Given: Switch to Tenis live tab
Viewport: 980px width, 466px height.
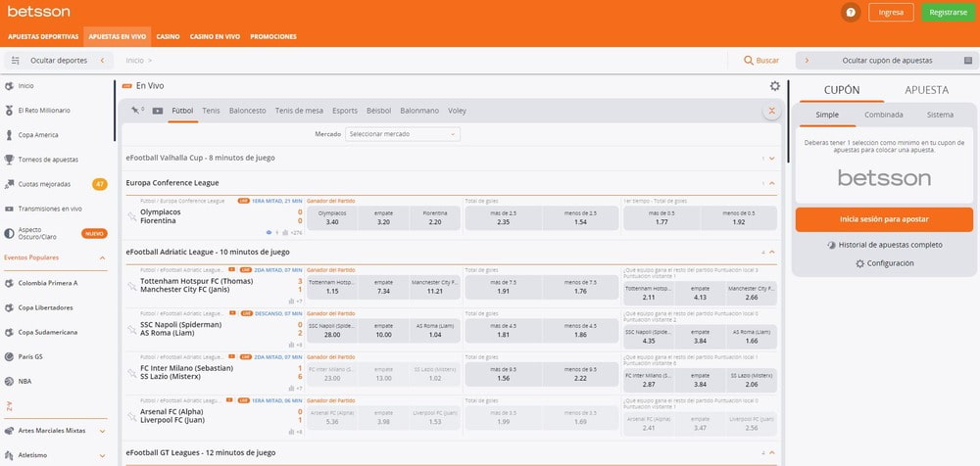Looking at the screenshot, I should 212,111.
